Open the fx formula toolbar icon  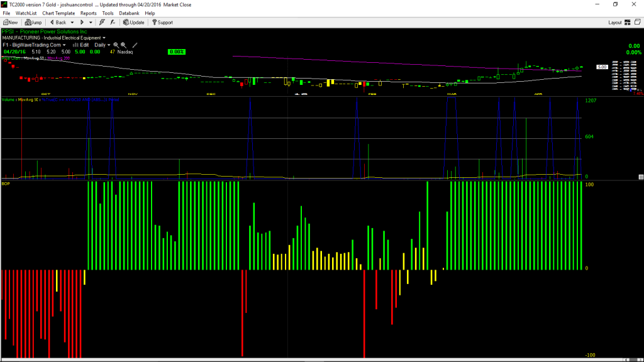pos(113,23)
